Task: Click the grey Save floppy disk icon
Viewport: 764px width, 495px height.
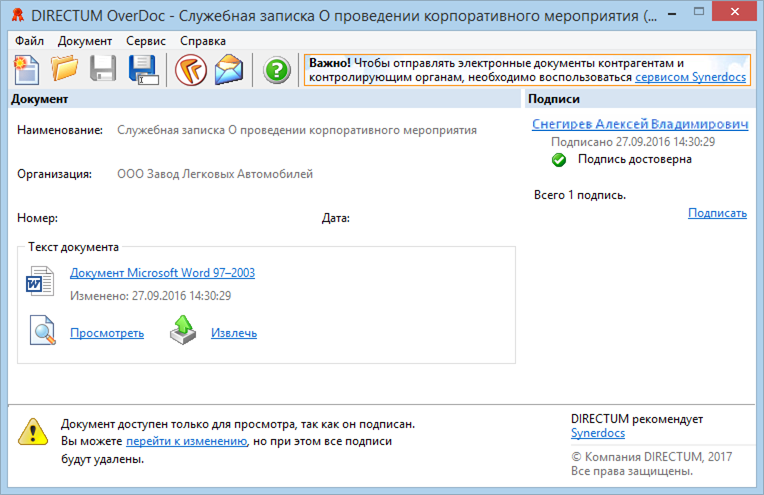Action: tap(103, 69)
